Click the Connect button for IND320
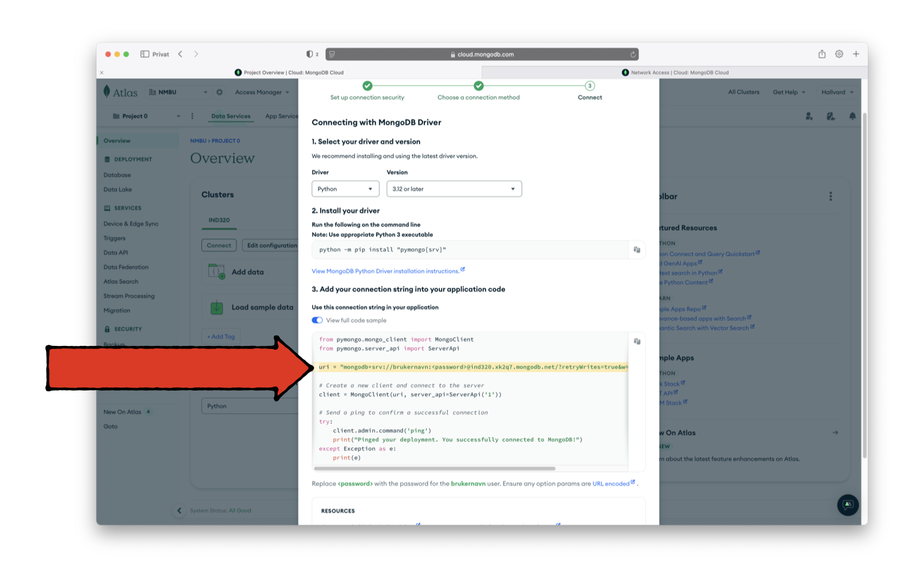924x567 pixels. click(x=219, y=245)
